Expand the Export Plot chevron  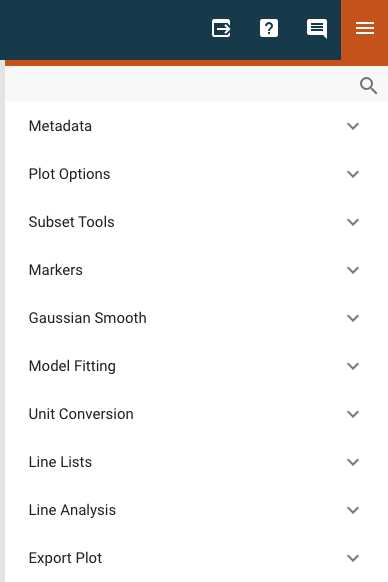tap(353, 558)
